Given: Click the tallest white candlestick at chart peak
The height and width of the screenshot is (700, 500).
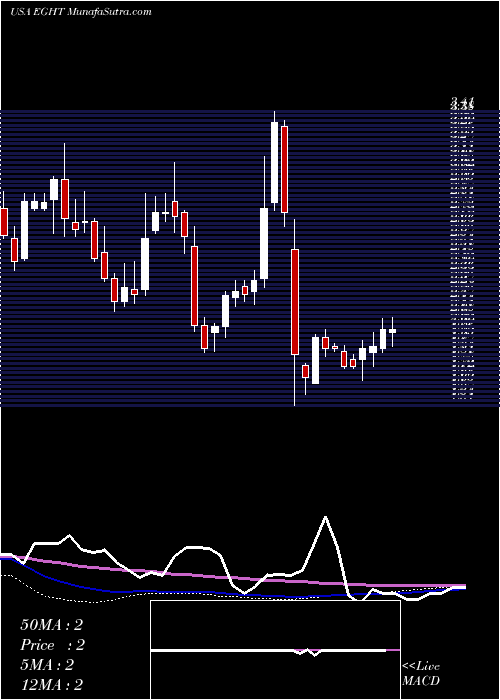Looking at the screenshot, I should click(x=275, y=162).
